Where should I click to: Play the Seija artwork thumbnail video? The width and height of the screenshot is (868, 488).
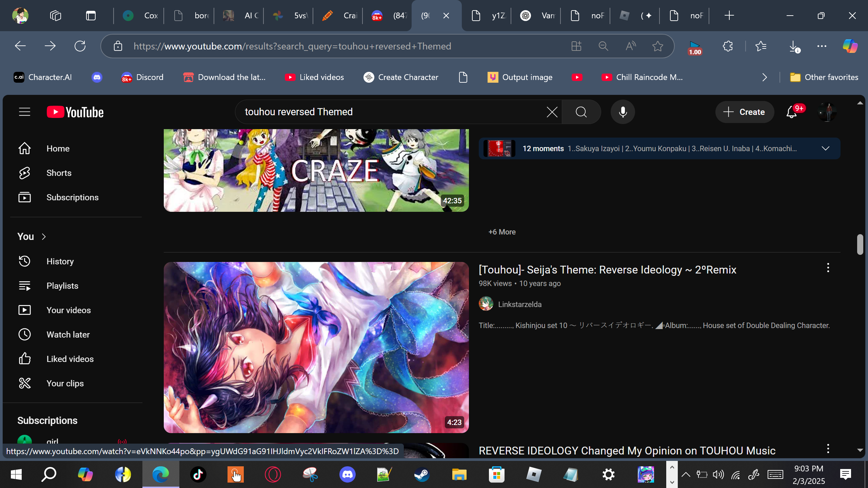pos(316,347)
